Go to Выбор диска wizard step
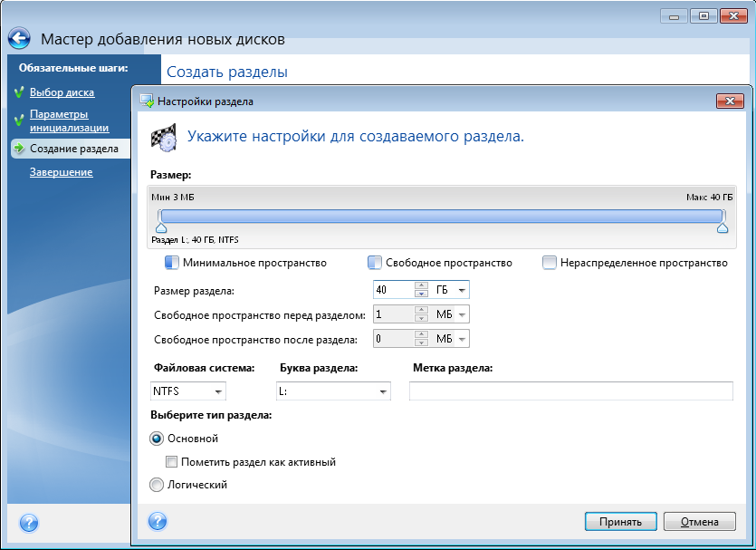This screenshot has width=756, height=550. [x=62, y=92]
